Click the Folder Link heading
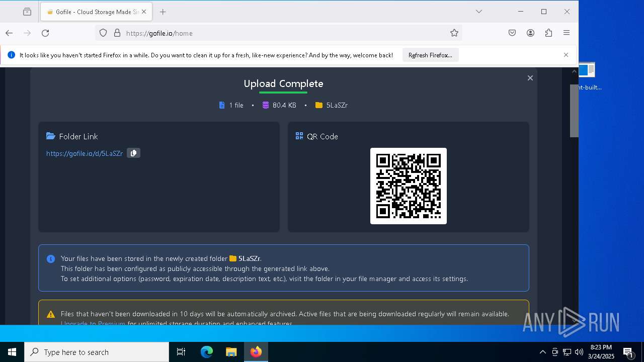The image size is (644, 362). (78, 136)
